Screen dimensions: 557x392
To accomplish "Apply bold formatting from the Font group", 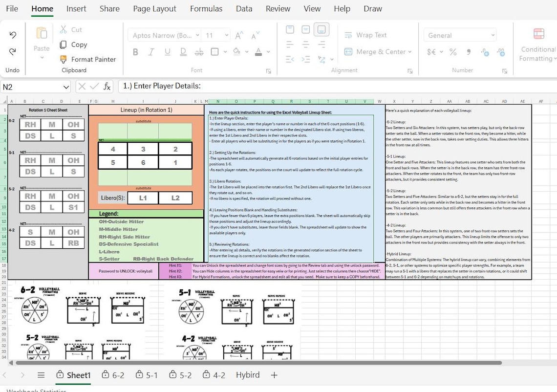I will (x=135, y=51).
